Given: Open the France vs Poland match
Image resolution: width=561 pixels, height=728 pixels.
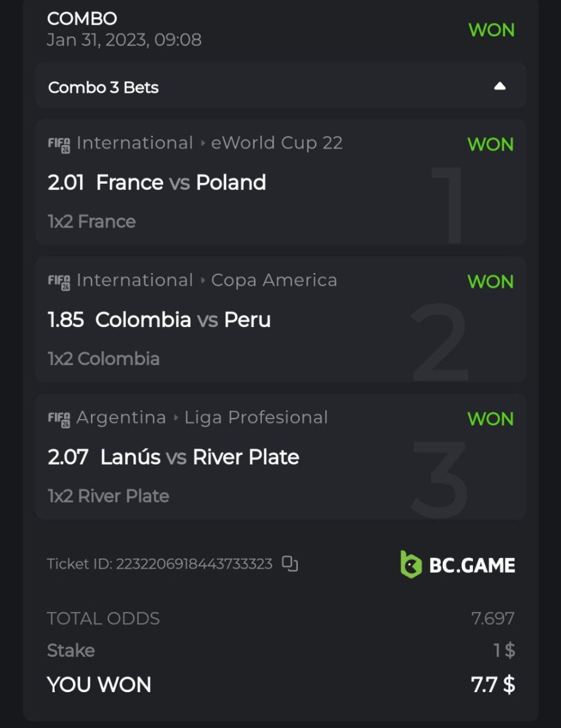Looking at the screenshot, I should pyautogui.click(x=181, y=183).
